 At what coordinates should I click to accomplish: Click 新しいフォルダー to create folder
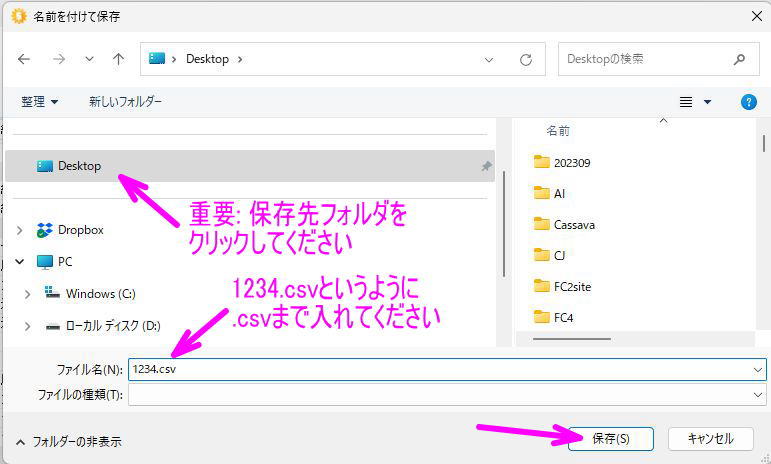point(125,102)
